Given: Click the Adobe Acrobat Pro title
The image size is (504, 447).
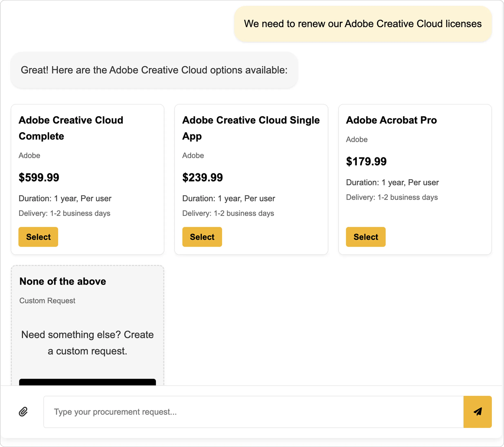Looking at the screenshot, I should [391, 120].
